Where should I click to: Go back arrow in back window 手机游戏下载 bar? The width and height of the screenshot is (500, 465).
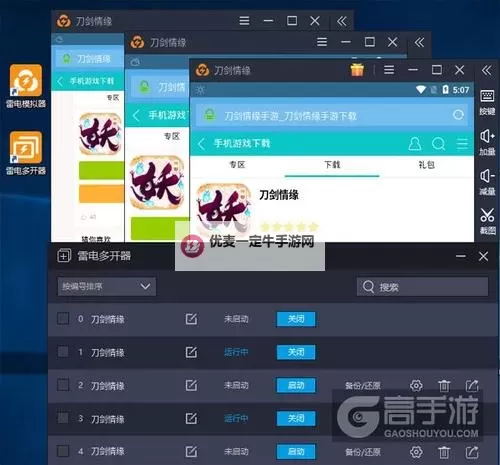pos(60,81)
